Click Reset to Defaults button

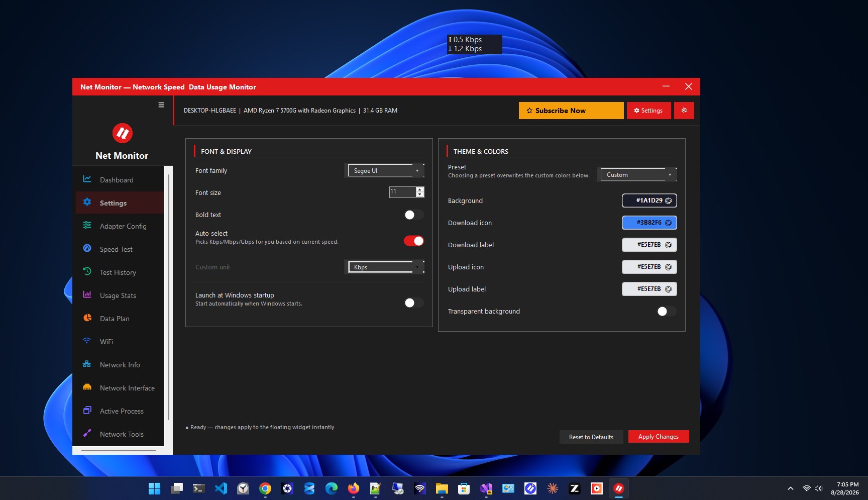(591, 437)
